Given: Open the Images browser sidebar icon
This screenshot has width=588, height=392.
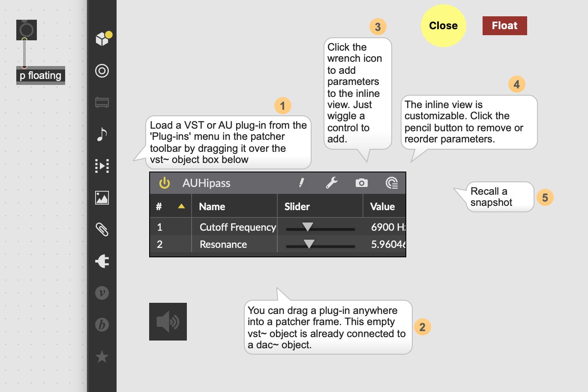Looking at the screenshot, I should pos(102,198).
